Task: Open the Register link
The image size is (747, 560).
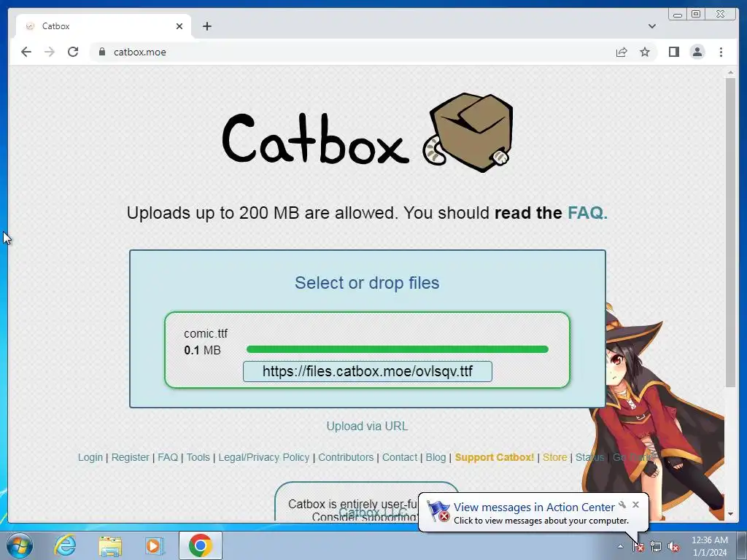Action: [130, 457]
